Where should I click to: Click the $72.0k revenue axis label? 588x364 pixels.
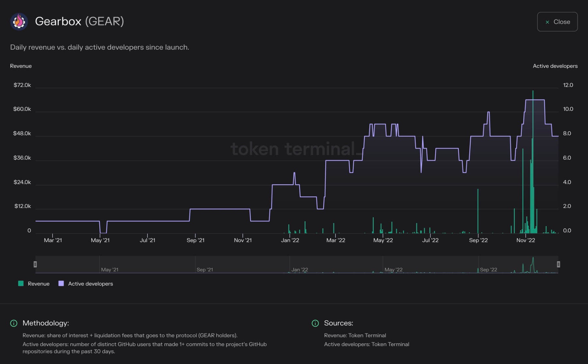click(x=22, y=85)
